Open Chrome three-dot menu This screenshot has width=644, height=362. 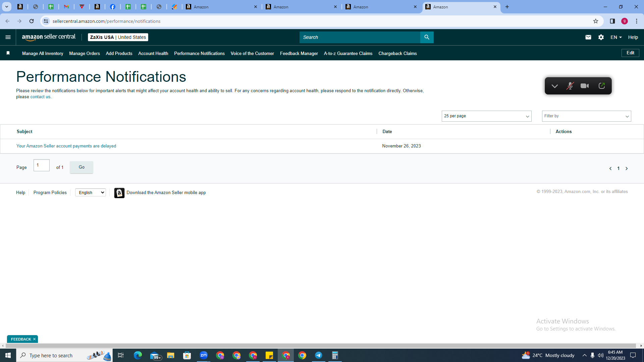637,21
